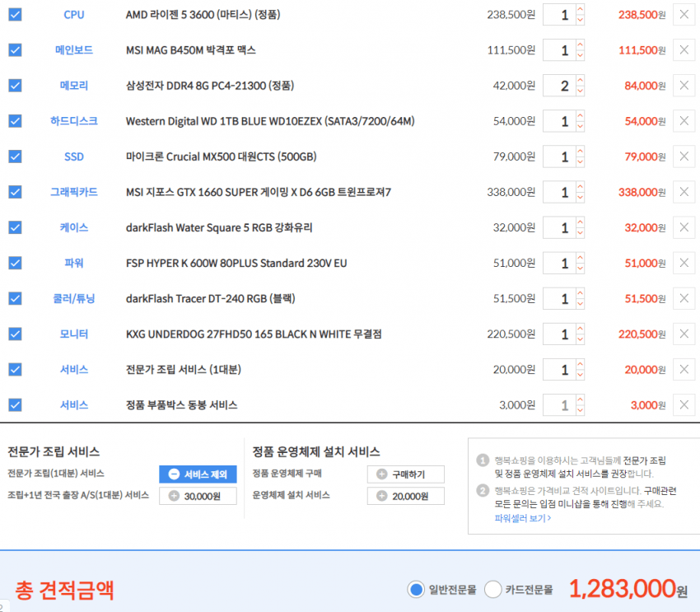Uncheck the CPU row checkbox
Image resolution: width=700 pixels, height=612 pixels.
point(15,14)
